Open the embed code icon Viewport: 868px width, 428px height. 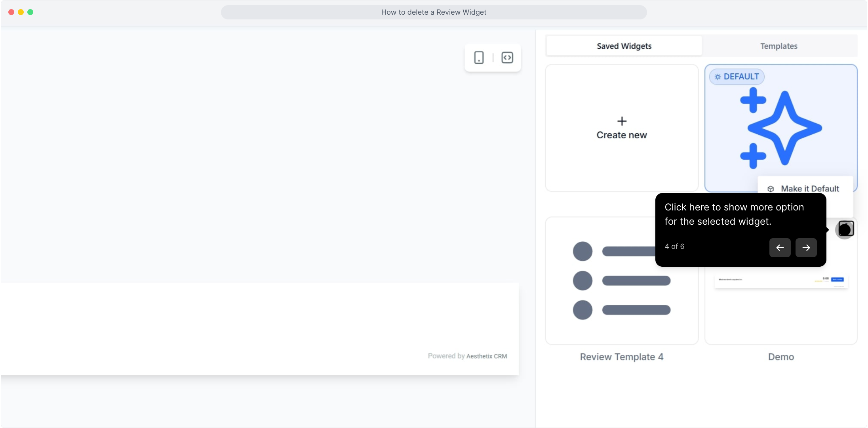click(x=507, y=57)
